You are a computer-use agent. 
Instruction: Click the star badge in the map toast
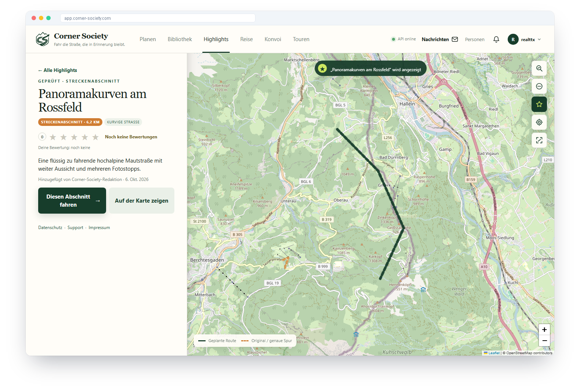pyautogui.click(x=322, y=69)
